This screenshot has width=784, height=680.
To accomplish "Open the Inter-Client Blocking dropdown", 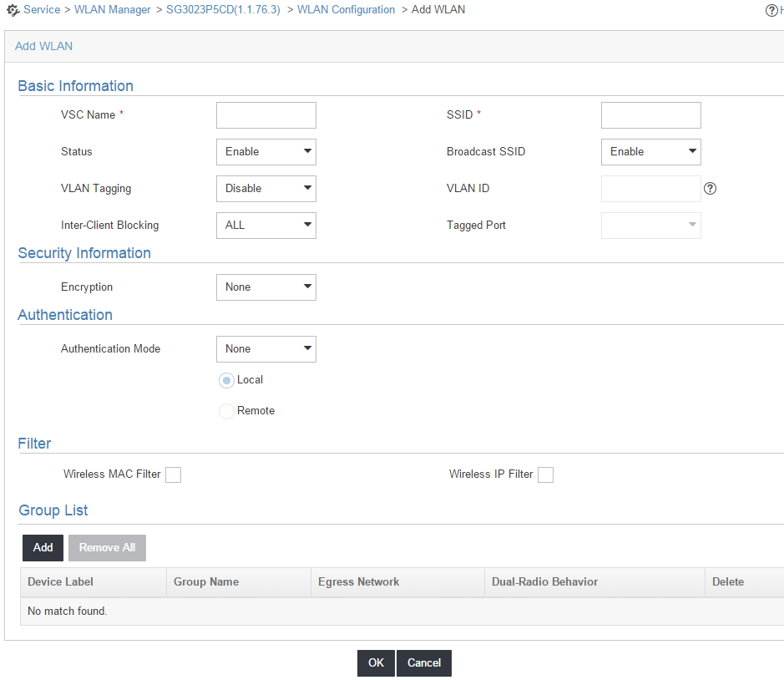I will [266, 226].
